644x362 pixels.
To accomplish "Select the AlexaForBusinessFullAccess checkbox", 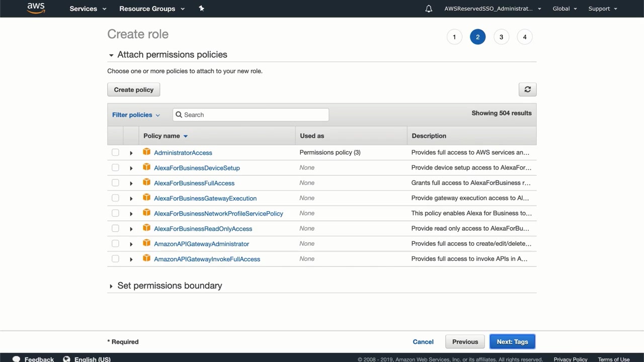I will (115, 183).
